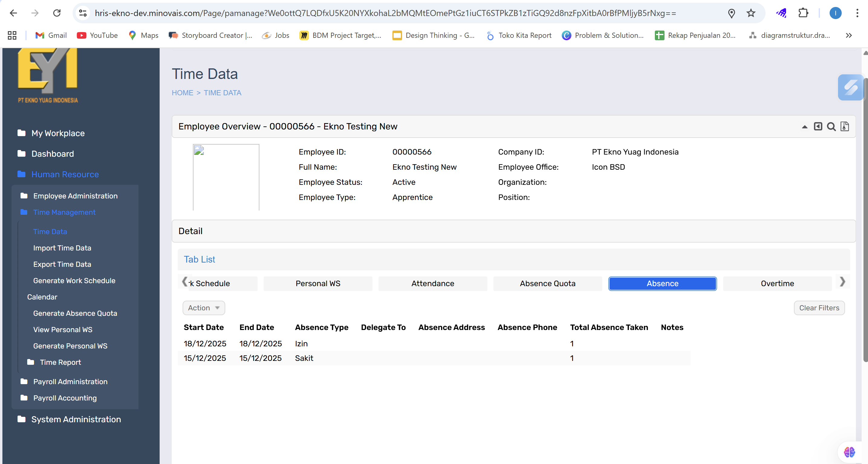Click the blue floating widget icon at top right

click(x=850, y=87)
